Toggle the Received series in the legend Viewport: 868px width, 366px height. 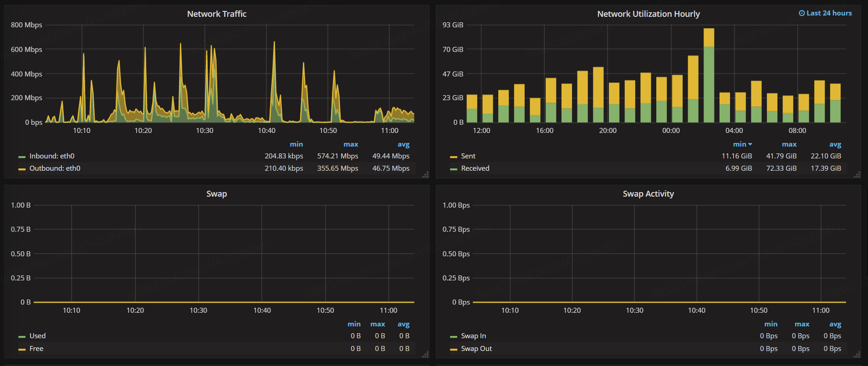[x=475, y=168]
